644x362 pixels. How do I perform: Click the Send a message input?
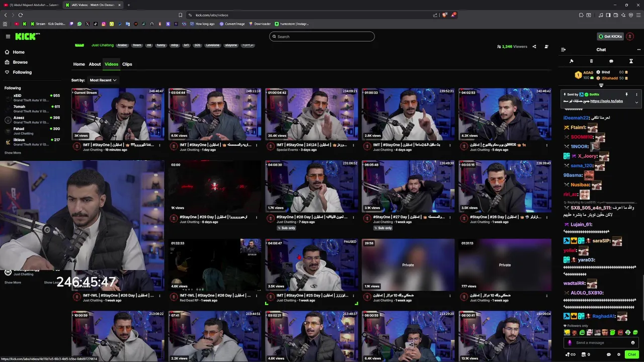(601, 342)
